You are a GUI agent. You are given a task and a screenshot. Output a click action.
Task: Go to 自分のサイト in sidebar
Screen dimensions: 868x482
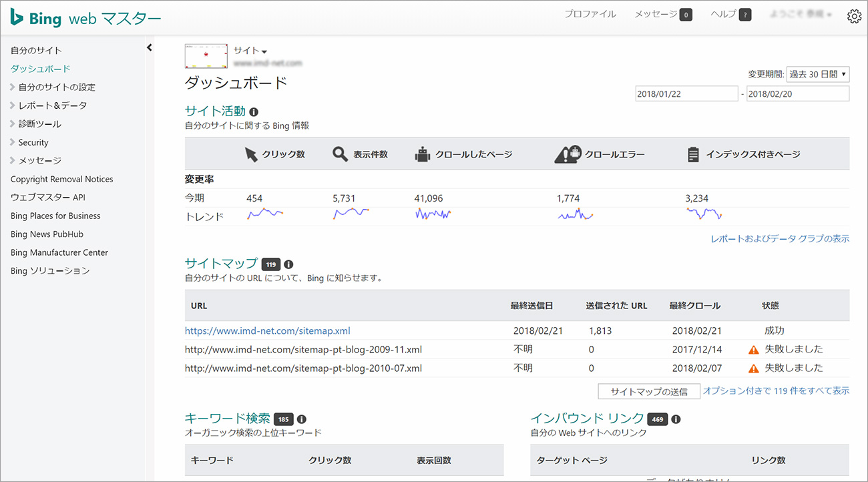coord(36,50)
